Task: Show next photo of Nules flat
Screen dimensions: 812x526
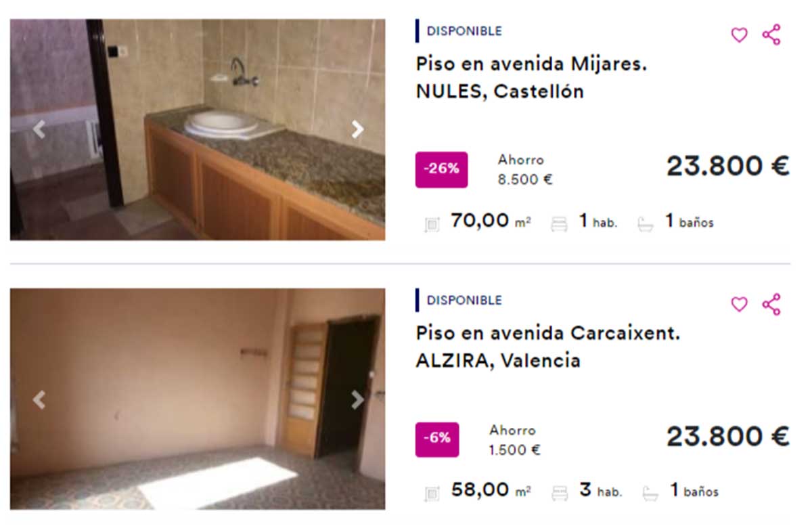Action: pos(357,129)
